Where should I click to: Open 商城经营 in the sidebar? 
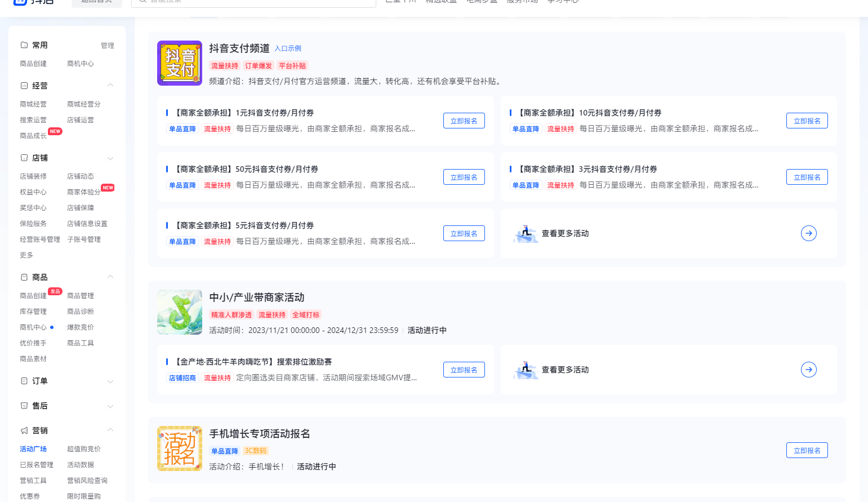[x=33, y=104]
